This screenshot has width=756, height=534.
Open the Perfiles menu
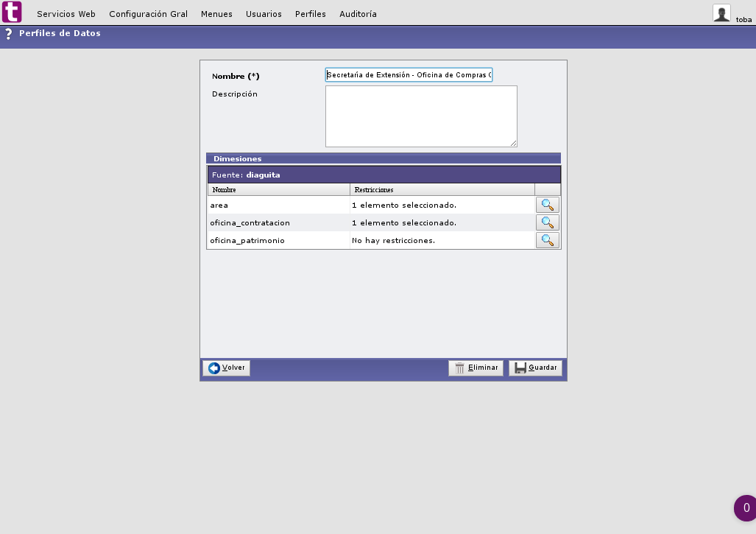310,13
